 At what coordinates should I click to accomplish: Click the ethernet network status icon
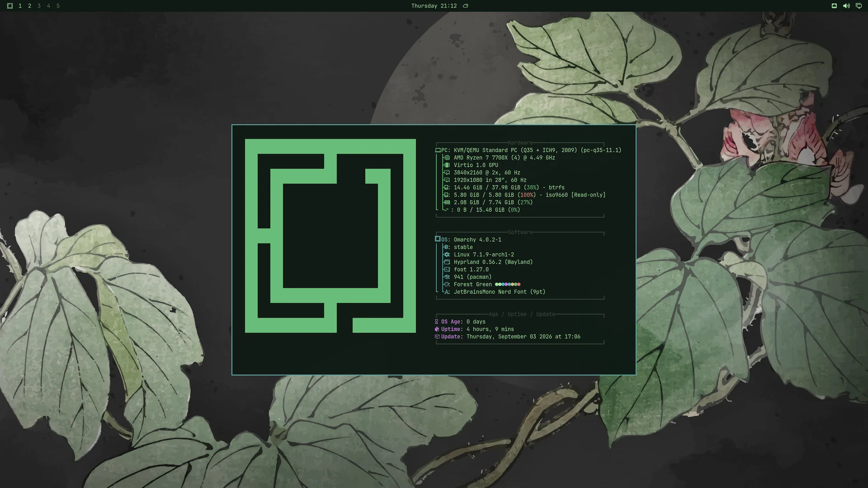click(834, 6)
